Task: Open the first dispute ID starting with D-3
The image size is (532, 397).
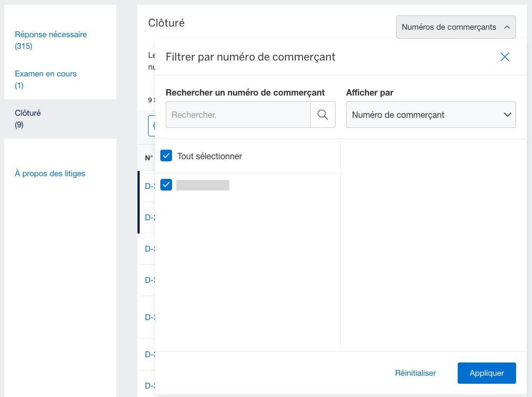Action: (149, 186)
